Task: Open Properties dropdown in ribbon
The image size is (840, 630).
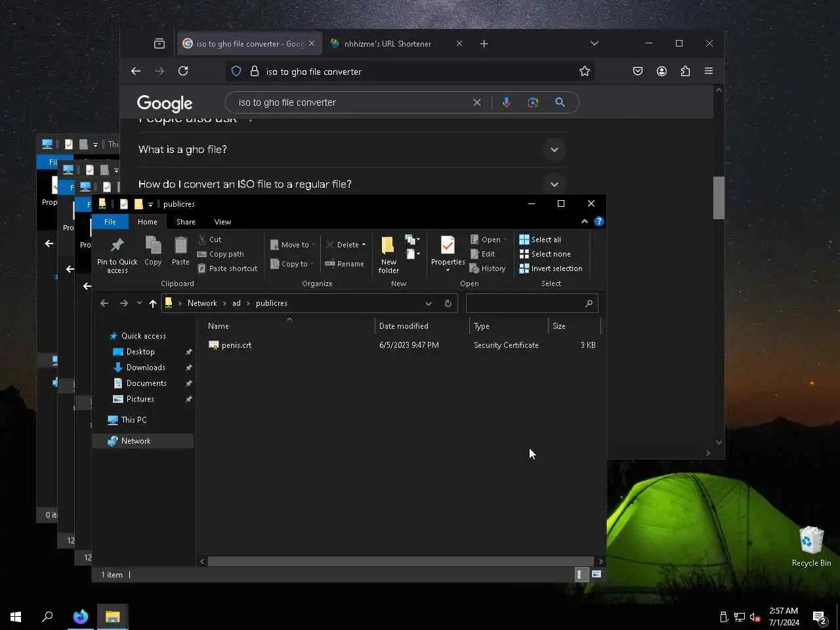Action: click(x=448, y=270)
